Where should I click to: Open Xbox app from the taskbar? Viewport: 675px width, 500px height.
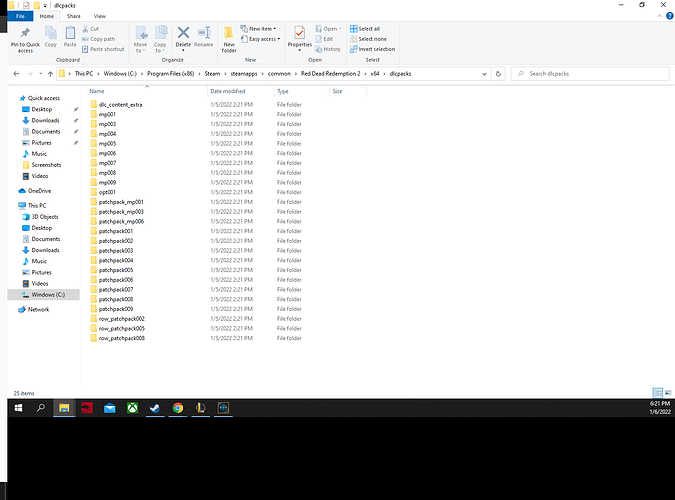pyautogui.click(x=132, y=408)
